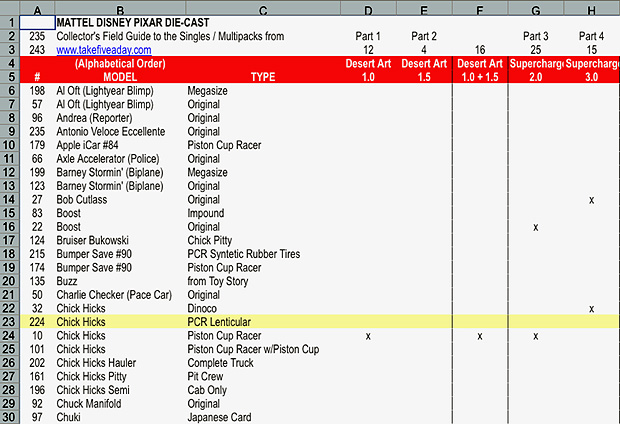Click the 'Dinoco' type cell
Screen dimensions: 620x424
coord(202,308)
